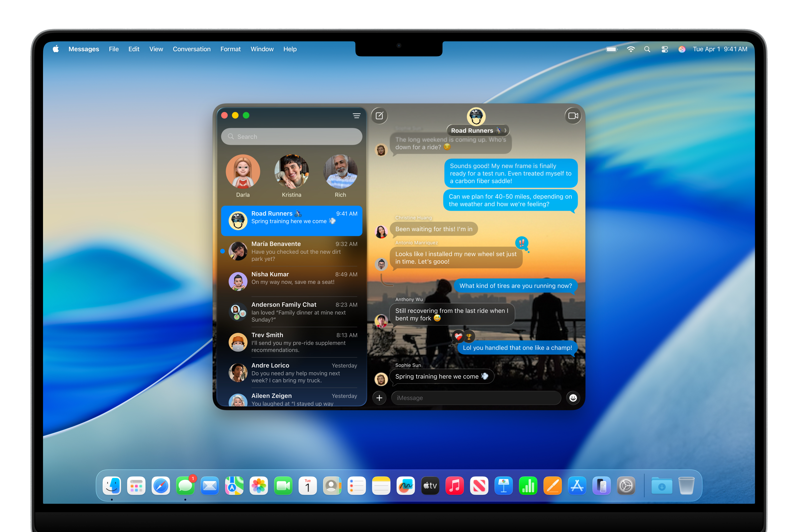Start a FaceTime video call from the chat
This screenshot has height=532, width=798.
click(573, 115)
